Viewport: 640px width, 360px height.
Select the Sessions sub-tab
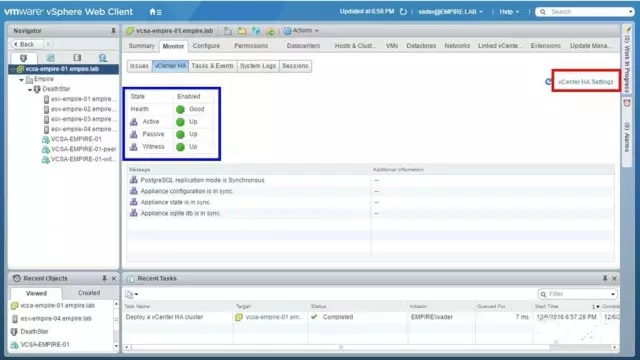click(295, 66)
